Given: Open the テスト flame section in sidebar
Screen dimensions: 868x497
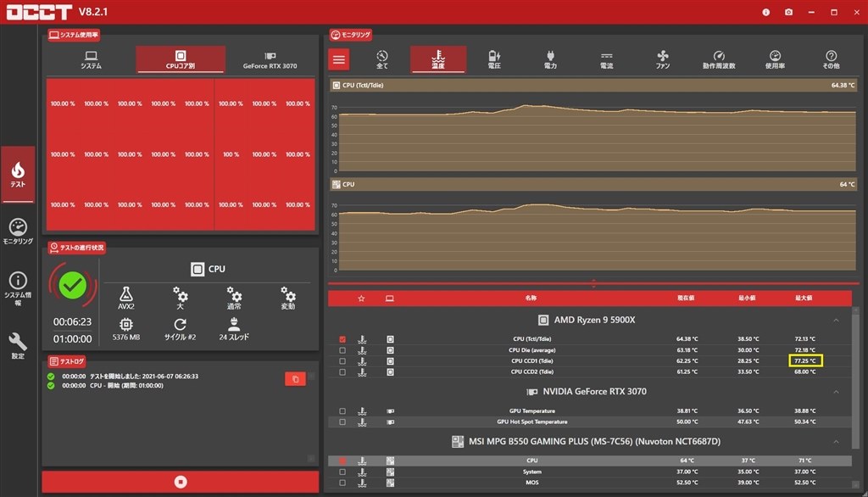Looking at the screenshot, I should tap(18, 175).
